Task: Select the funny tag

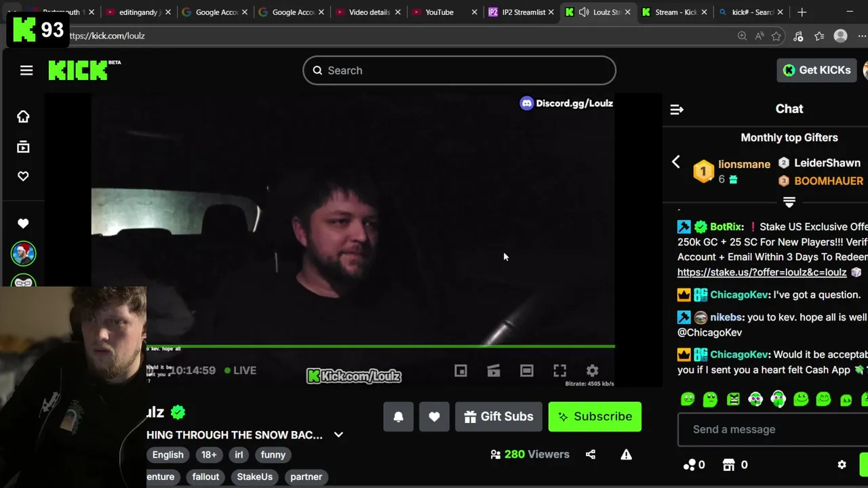Action: [x=273, y=455]
